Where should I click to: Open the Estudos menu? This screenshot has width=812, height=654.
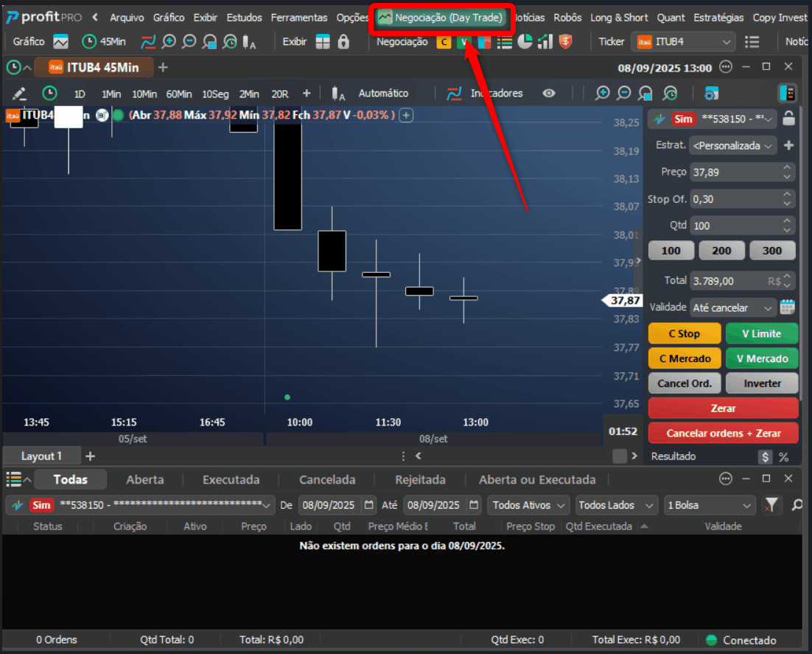244,18
